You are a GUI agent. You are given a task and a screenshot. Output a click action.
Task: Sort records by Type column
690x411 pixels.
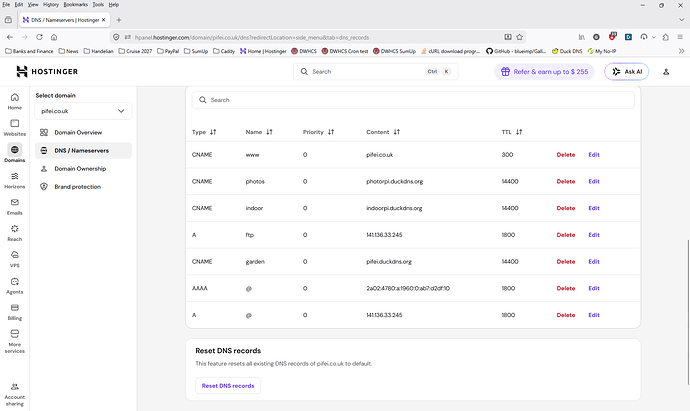tap(204, 132)
